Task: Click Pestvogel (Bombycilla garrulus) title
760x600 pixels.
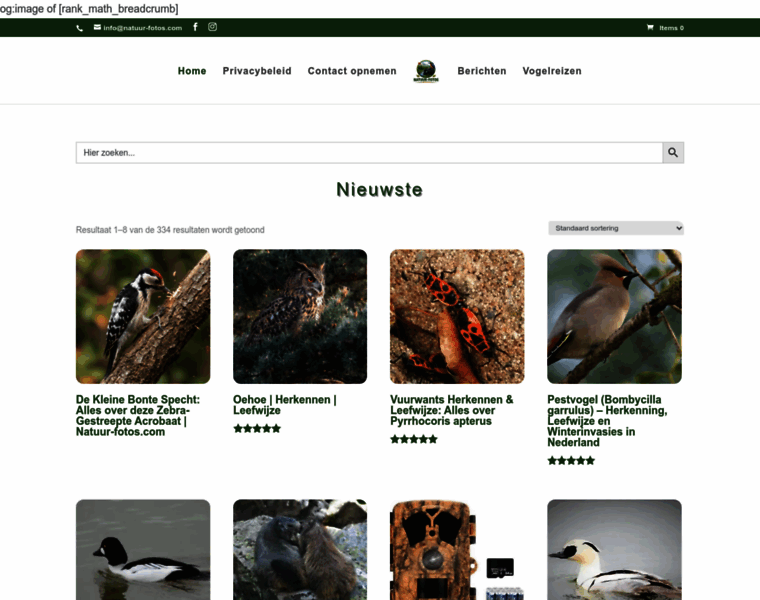Action: [x=607, y=421]
